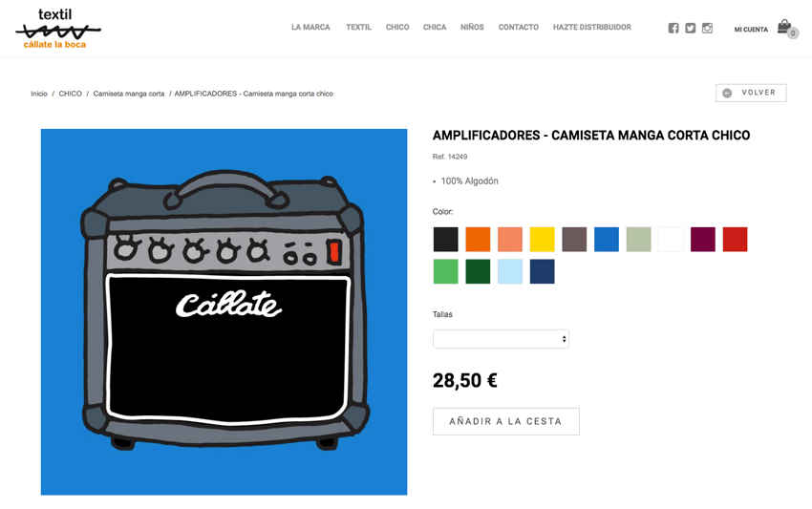Pick the red color swatch
Viewport: 812px width, 509px height.
pos(735,240)
